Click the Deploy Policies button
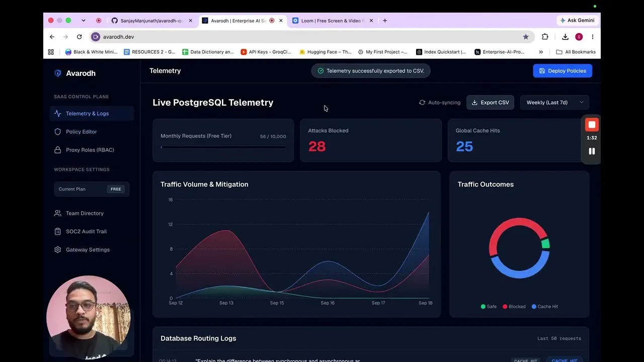This screenshot has width=644, height=362. coord(562,71)
